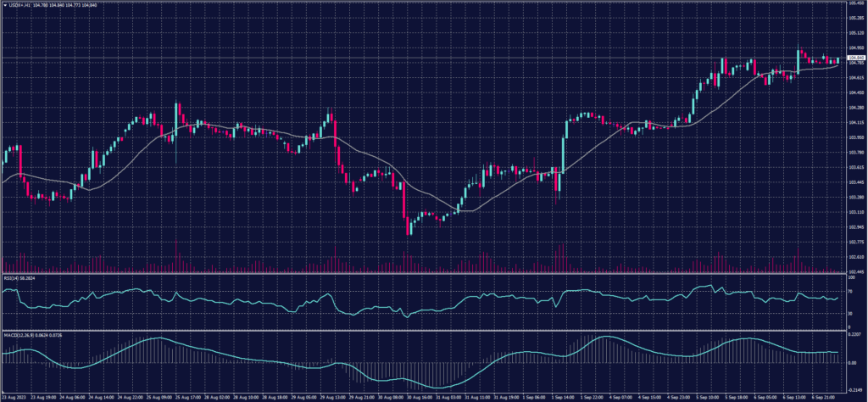This screenshot has height=402, width=868.
Task: Click the divider between RSI and MACD panels
Action: [424, 328]
